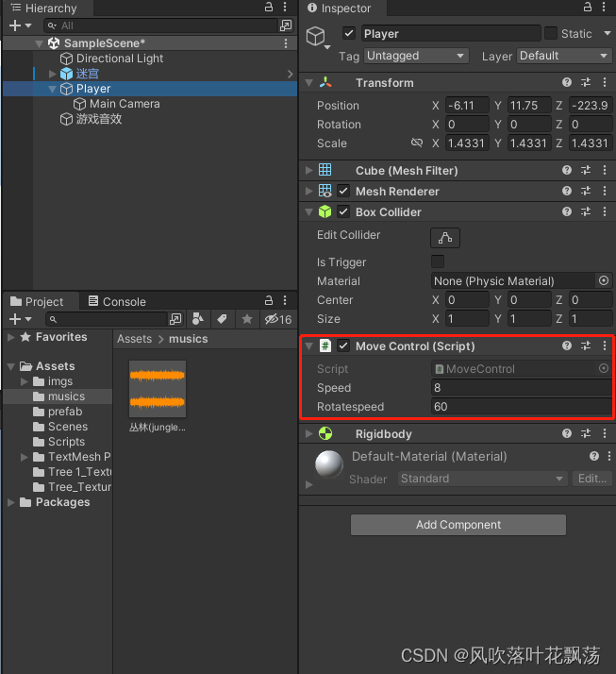This screenshot has height=674, width=616.
Task: Collapse the Player hierarchy node
Action: click(x=53, y=89)
